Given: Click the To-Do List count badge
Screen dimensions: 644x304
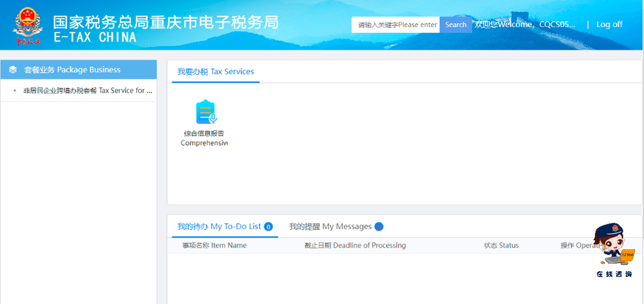Looking at the screenshot, I should click(x=268, y=227).
